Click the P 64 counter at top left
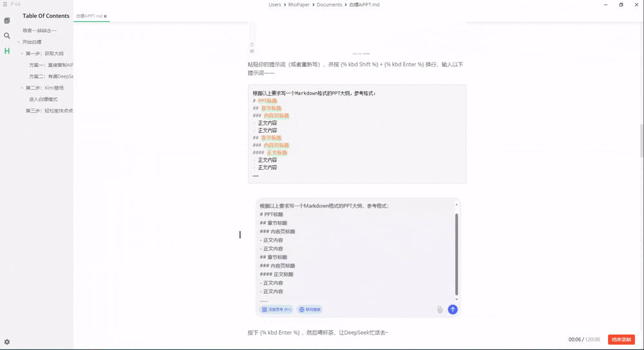This screenshot has height=350, width=644. [15, 4]
